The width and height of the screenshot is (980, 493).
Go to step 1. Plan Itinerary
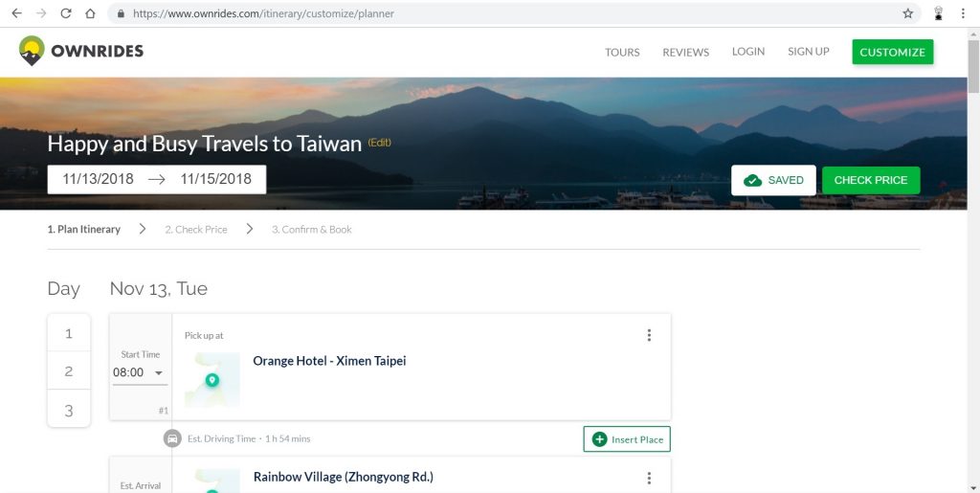(84, 230)
